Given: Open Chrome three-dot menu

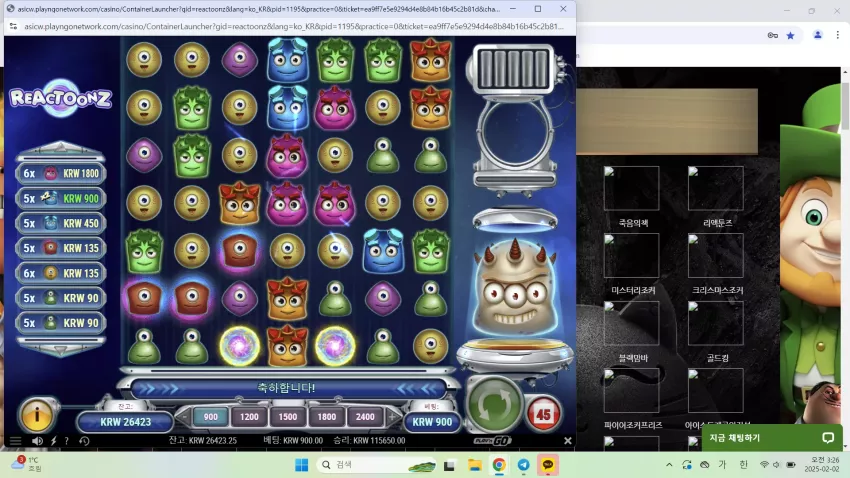Looking at the screenshot, I should (838, 35).
